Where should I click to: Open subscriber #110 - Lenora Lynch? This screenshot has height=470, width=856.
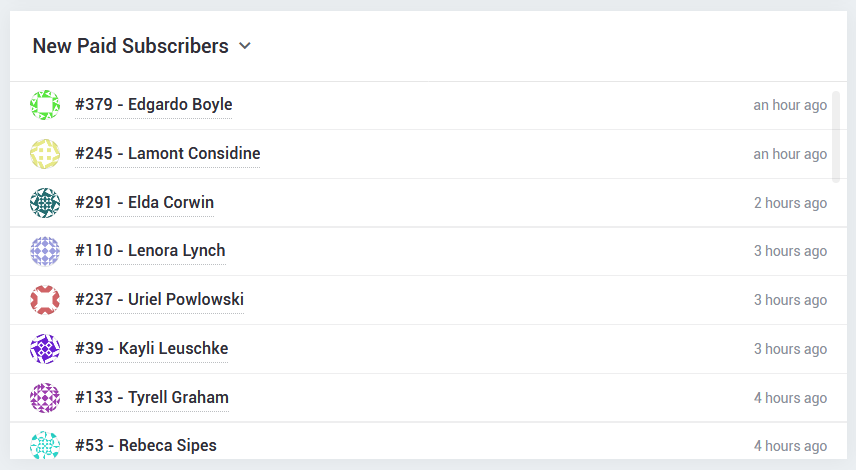150,251
